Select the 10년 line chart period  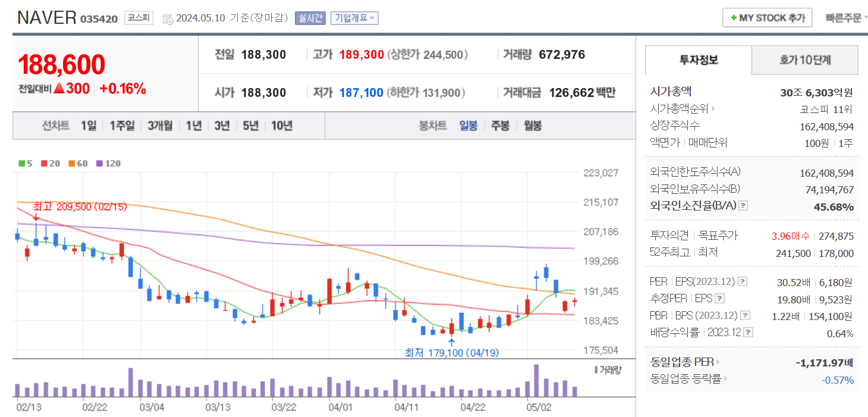(x=282, y=126)
